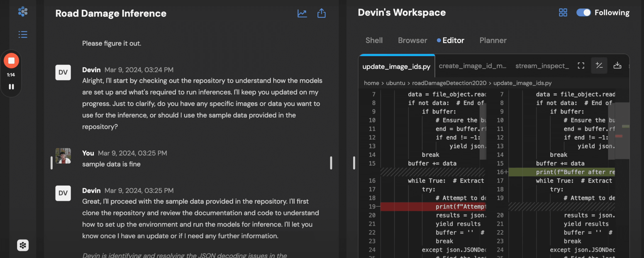The image size is (644, 258).
Task: Click the ubuntu breadcrumb folder
Action: tap(395, 83)
